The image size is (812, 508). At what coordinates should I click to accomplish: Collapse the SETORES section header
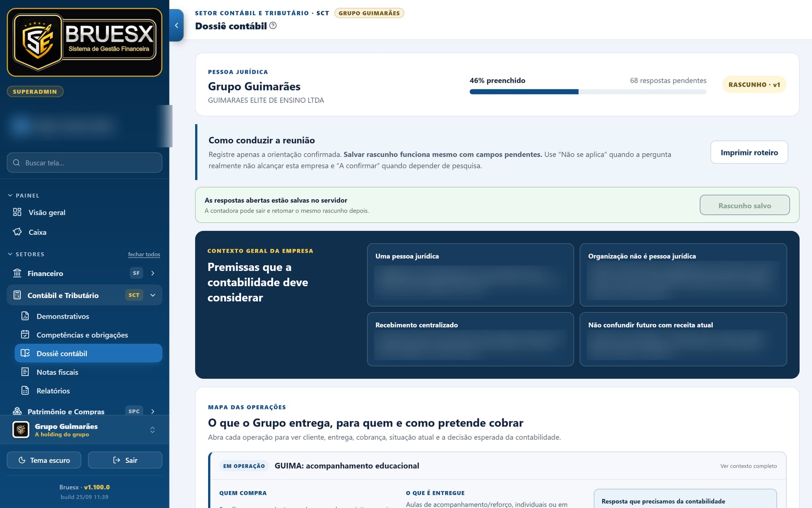(x=26, y=254)
